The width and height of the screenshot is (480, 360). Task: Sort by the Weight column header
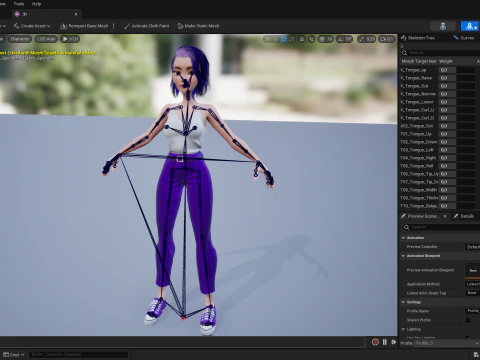tap(446, 61)
